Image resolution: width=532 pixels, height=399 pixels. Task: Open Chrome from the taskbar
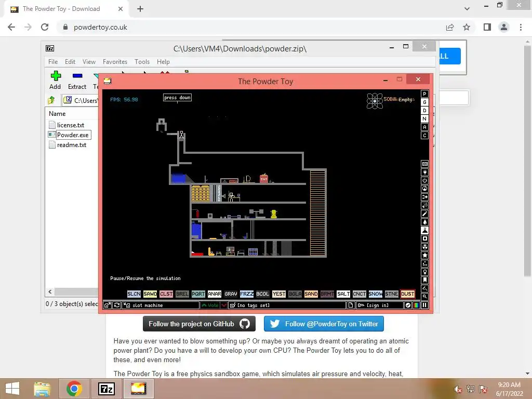click(x=74, y=389)
